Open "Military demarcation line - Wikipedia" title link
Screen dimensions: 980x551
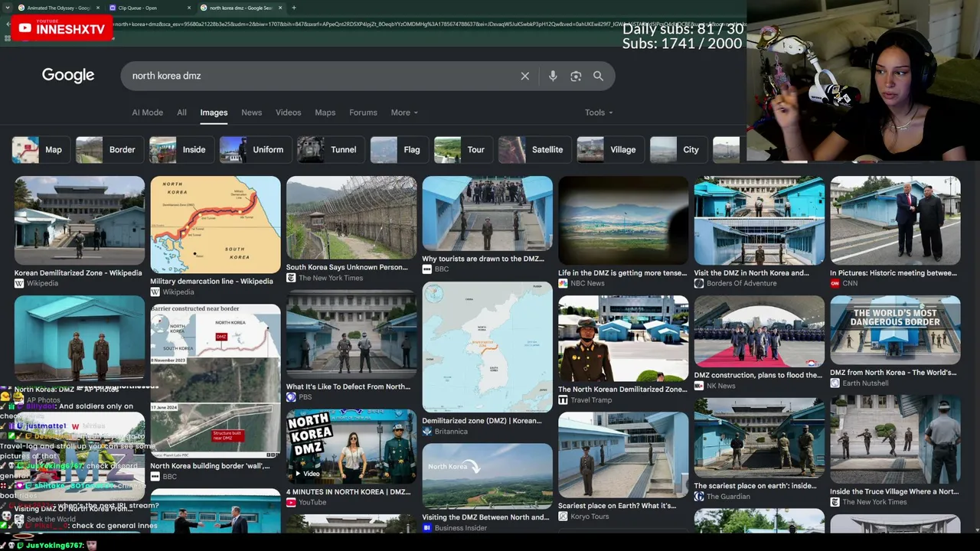click(211, 282)
